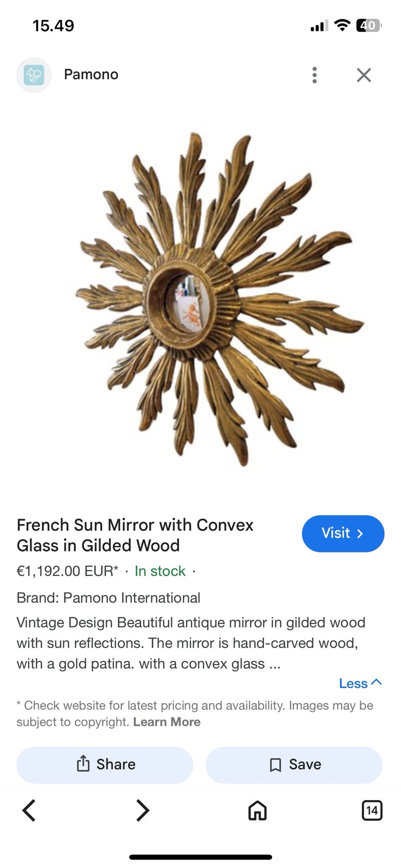The width and height of the screenshot is (401, 868).
Task: Tap the Pamono site name
Action: (91, 74)
